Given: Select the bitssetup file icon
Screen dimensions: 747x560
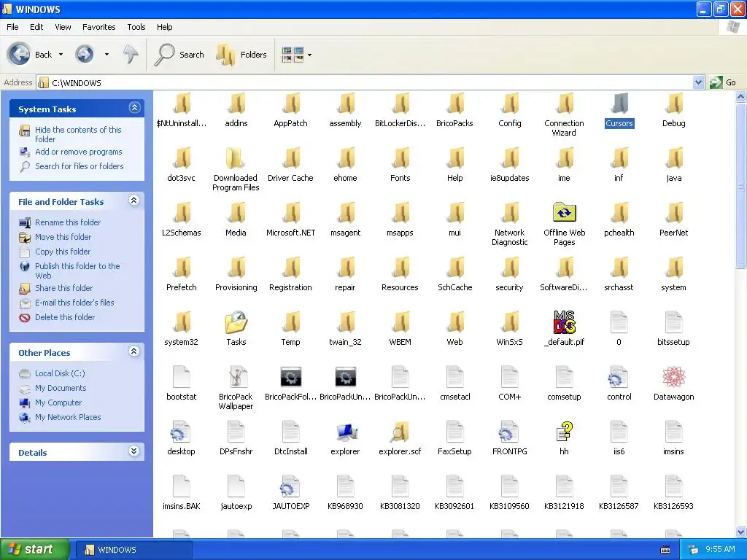Looking at the screenshot, I should (x=673, y=322).
